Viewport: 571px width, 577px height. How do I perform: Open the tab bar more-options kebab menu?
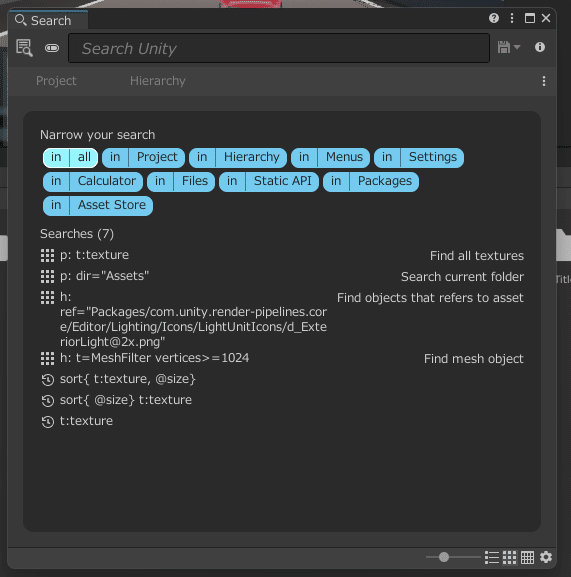point(544,81)
